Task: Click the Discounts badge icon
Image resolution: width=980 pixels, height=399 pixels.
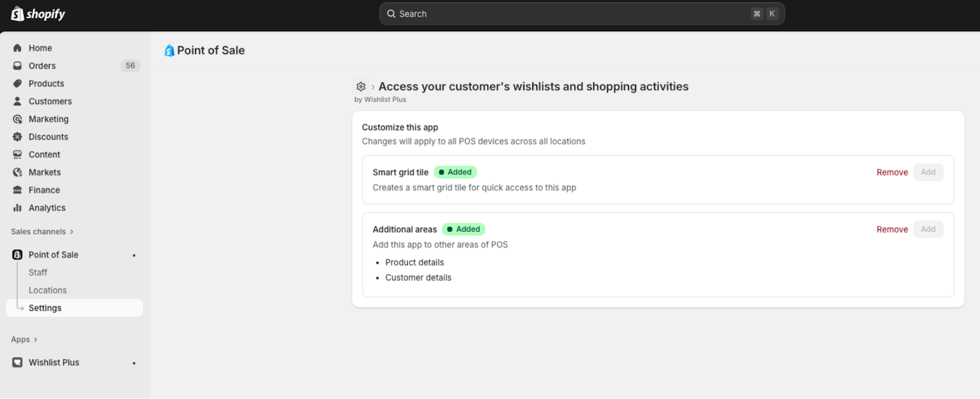Action: tap(17, 136)
